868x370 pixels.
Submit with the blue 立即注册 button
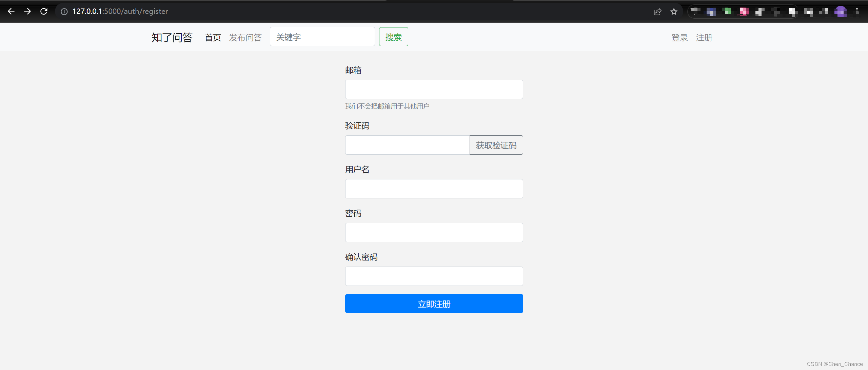434,304
